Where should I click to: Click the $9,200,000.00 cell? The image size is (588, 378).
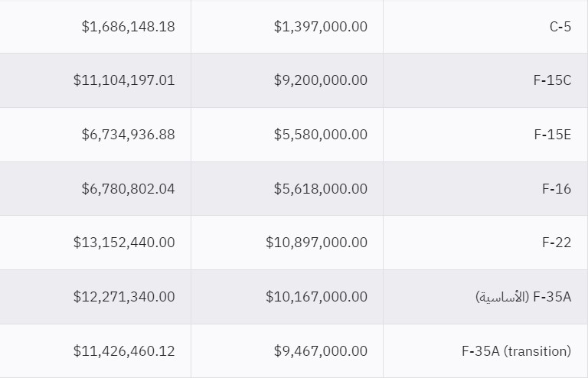pos(320,80)
